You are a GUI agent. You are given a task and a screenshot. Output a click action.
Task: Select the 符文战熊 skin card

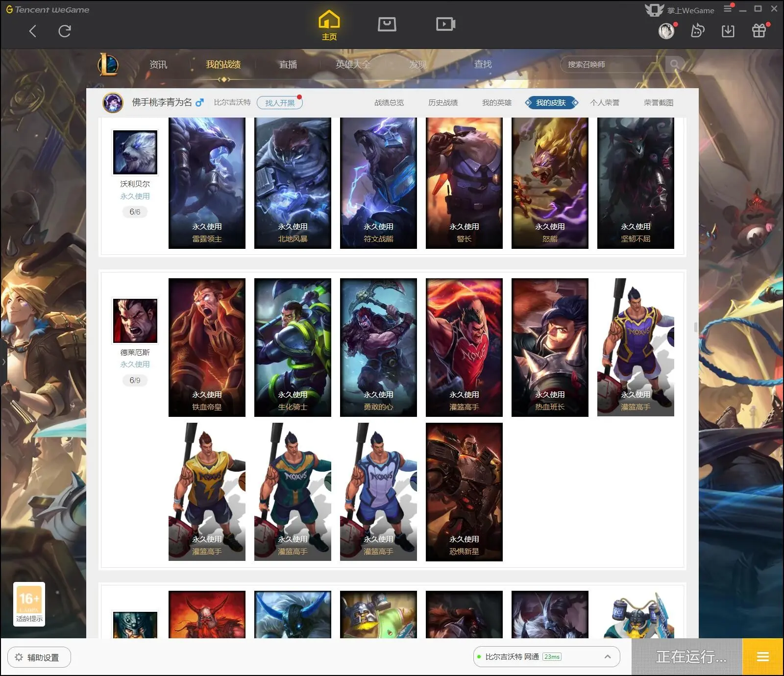378,183
